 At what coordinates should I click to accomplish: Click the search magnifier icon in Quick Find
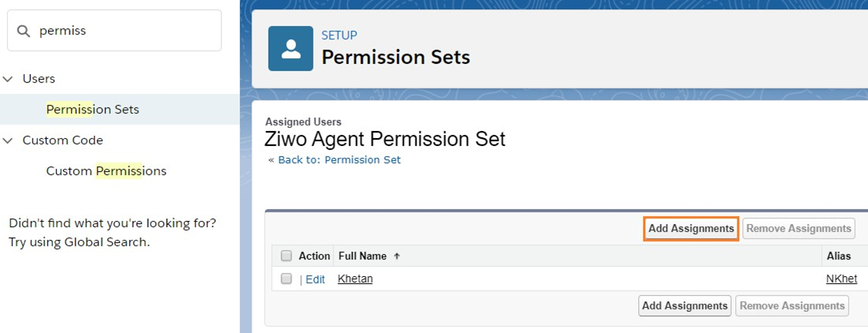[x=23, y=31]
